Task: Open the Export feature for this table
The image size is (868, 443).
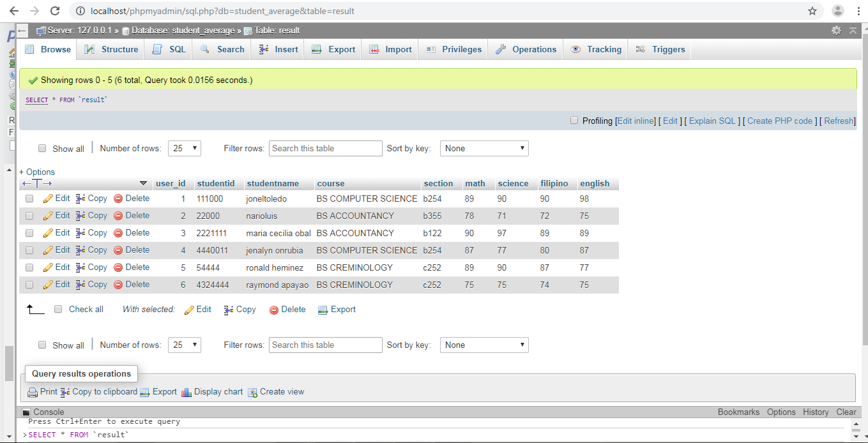Action: point(332,49)
